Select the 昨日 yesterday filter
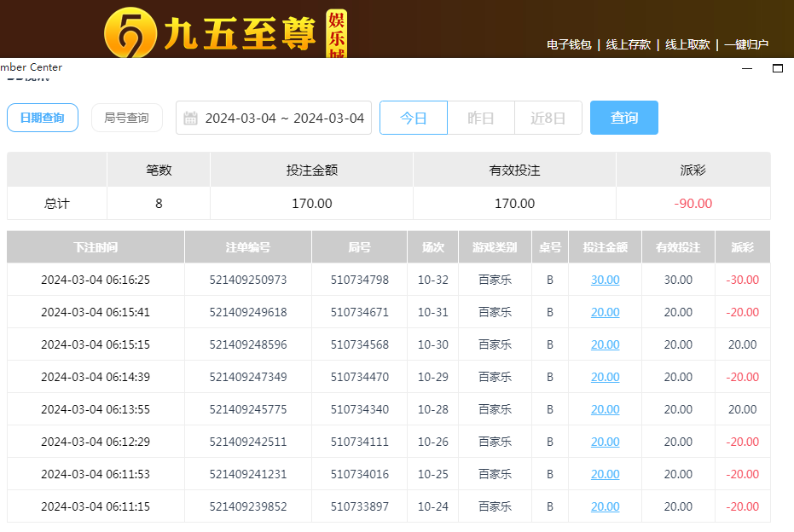 pyautogui.click(x=481, y=118)
